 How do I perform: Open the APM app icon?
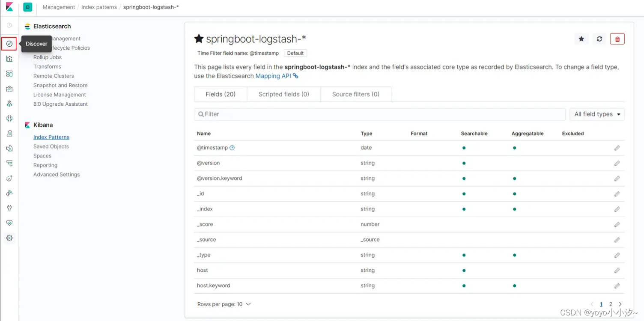click(x=9, y=163)
